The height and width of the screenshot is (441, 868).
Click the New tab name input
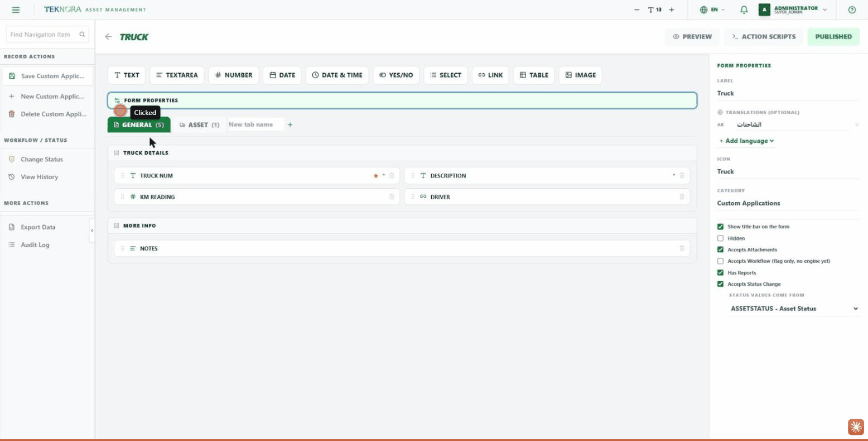pyautogui.click(x=255, y=124)
